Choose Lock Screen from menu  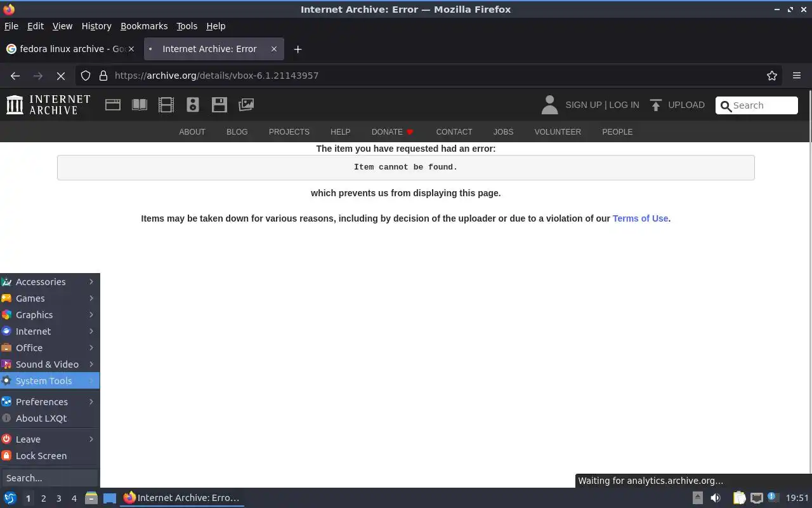coord(50,456)
